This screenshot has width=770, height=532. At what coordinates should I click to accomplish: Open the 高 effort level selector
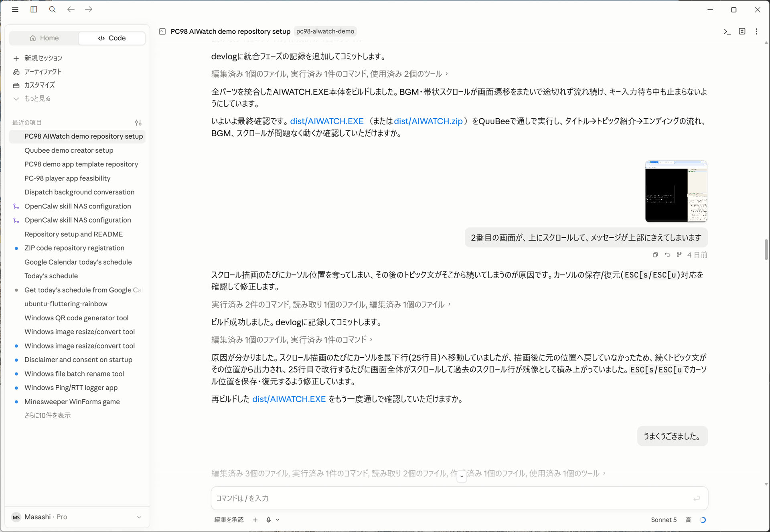click(689, 520)
